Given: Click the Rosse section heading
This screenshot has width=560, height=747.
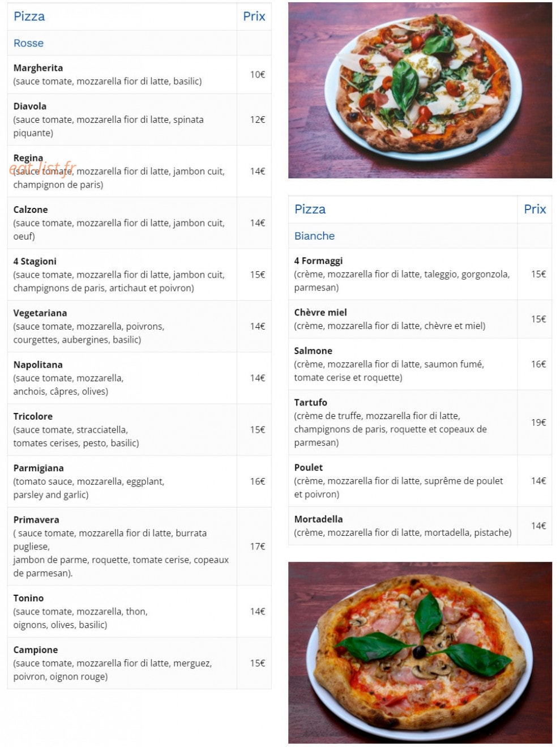Looking at the screenshot, I should (28, 43).
